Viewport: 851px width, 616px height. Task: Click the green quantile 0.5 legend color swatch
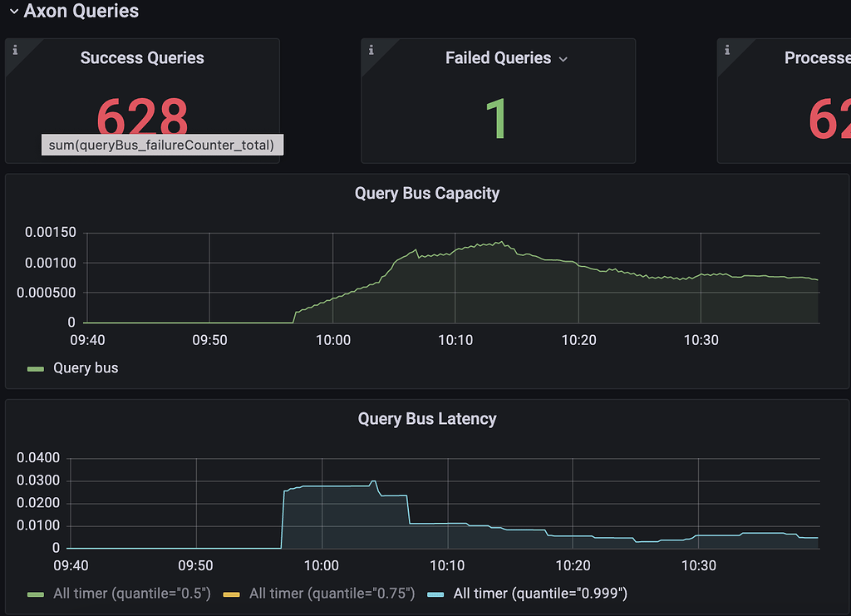click(34, 594)
